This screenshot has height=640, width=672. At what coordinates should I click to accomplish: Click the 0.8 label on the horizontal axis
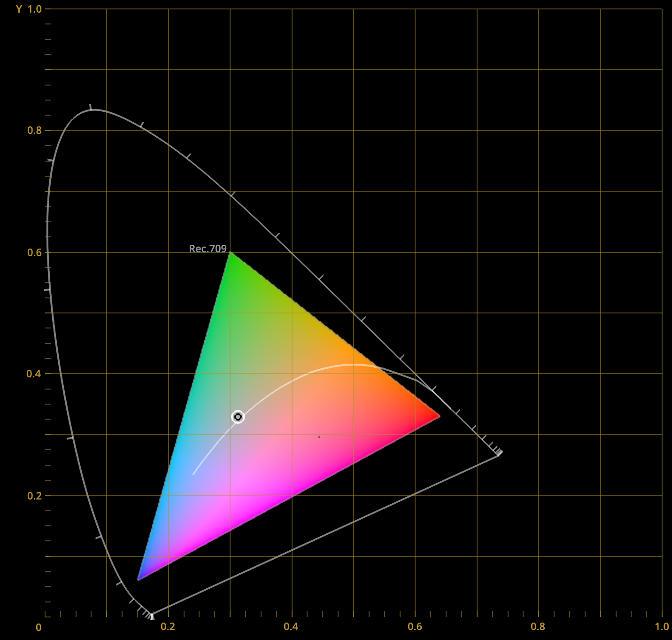pos(538,627)
